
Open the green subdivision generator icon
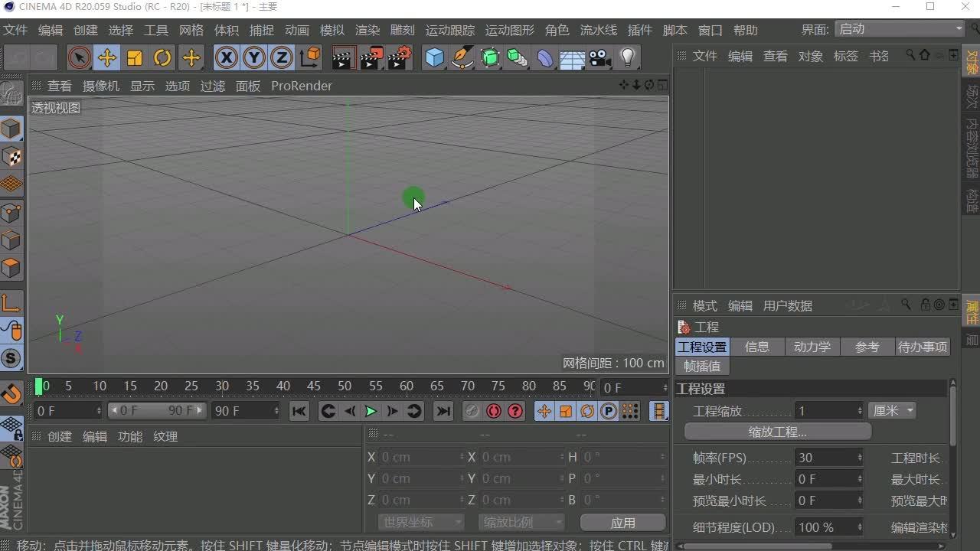[x=490, y=57]
